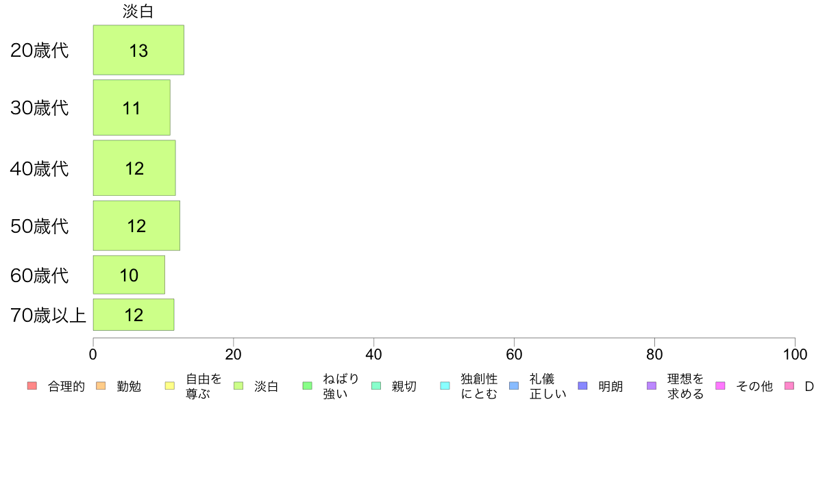Select the 親切 legend swatch

pyautogui.click(x=376, y=386)
